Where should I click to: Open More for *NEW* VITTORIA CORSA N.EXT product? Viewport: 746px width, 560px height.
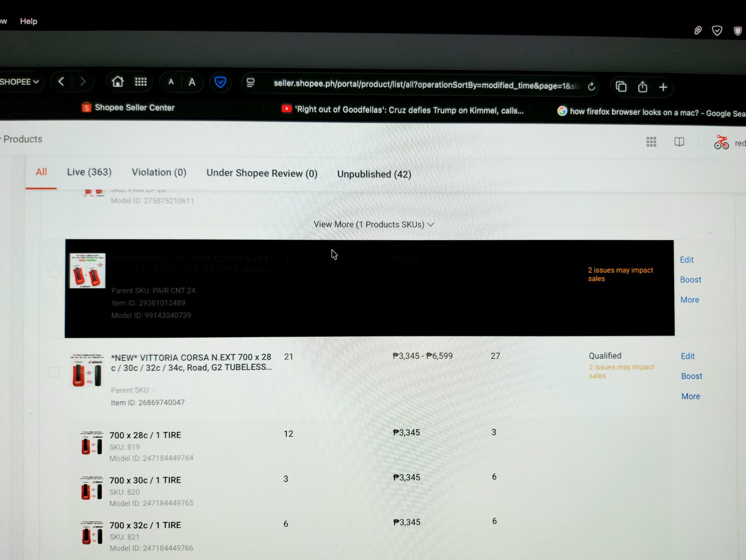(691, 396)
